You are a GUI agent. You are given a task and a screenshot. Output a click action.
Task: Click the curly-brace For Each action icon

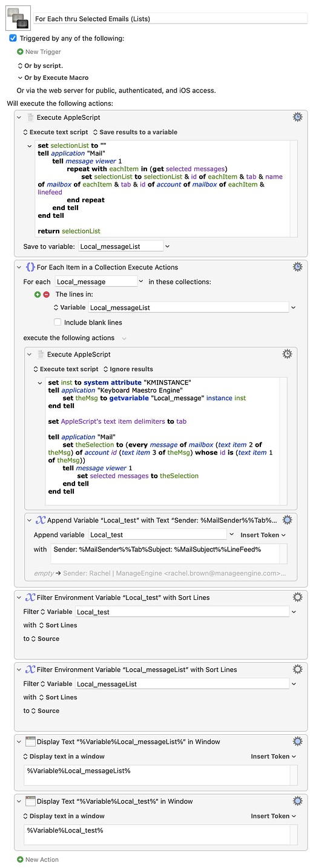[x=30, y=266]
